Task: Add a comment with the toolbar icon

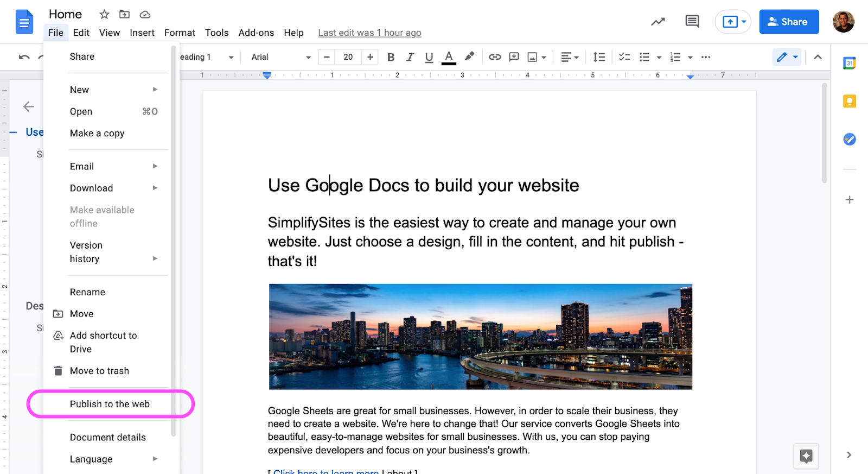Action: pyautogui.click(x=514, y=57)
